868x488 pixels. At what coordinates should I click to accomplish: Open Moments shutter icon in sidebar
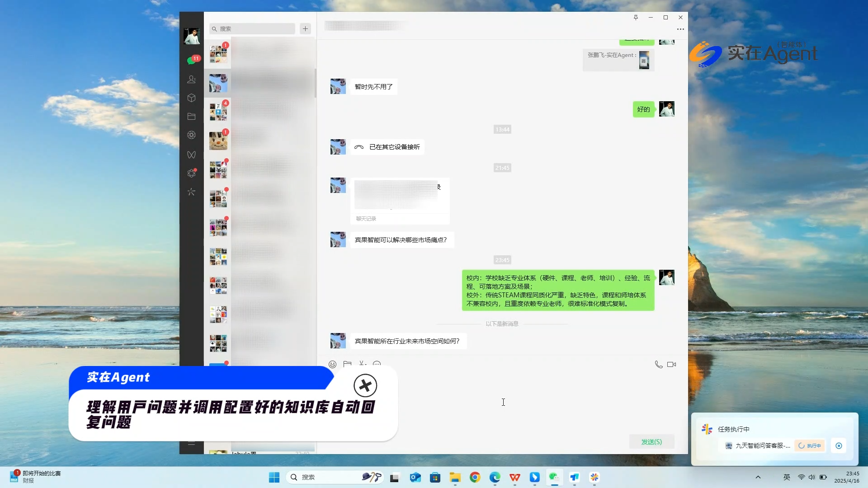[x=191, y=135]
